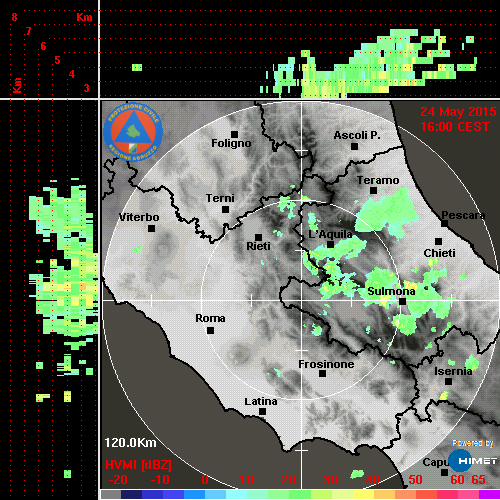The width and height of the screenshot is (500, 500).
Task: Select the Isernia city marker
Action: click(449, 381)
